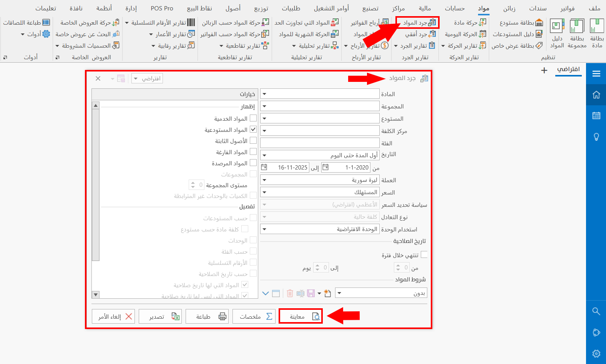The height and width of the screenshot is (364, 606).
Task: Click the sidebar home icon
Action: coord(596,95)
